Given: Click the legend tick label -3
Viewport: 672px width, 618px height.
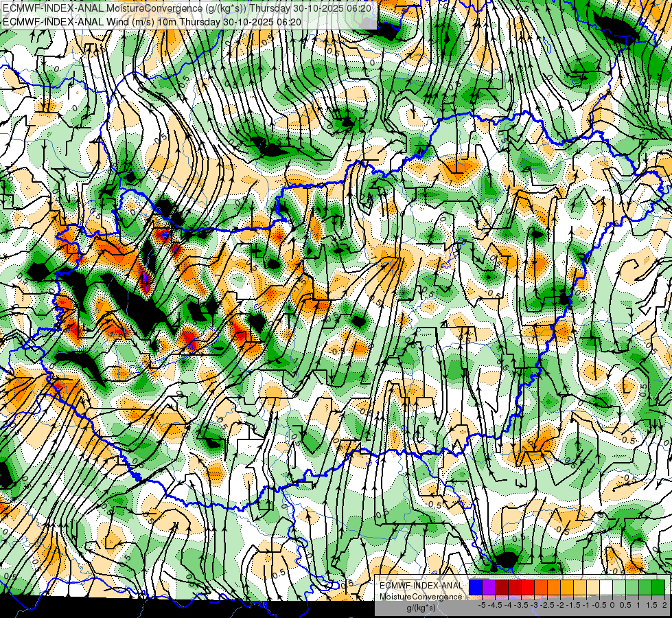Looking at the screenshot, I should [535, 605].
